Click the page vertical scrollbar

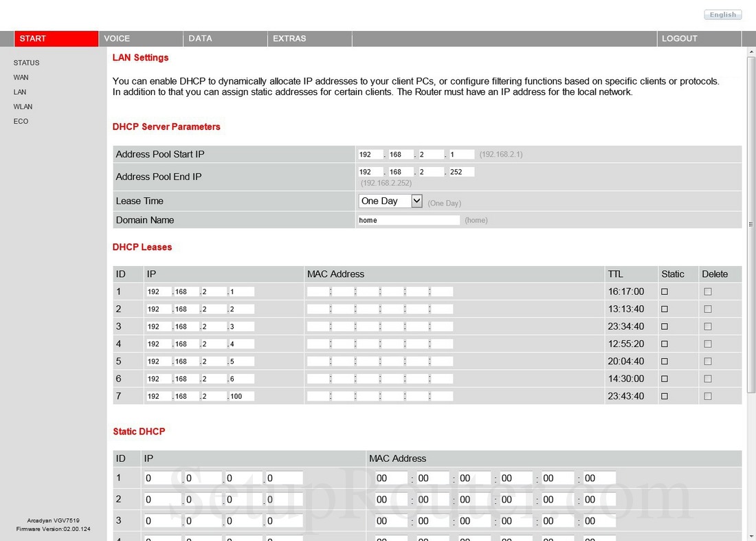(751, 224)
